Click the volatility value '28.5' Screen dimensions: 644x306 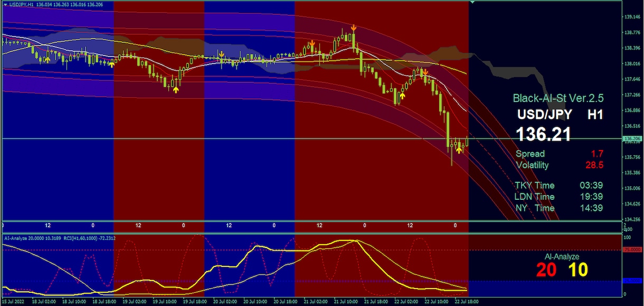[594, 165]
